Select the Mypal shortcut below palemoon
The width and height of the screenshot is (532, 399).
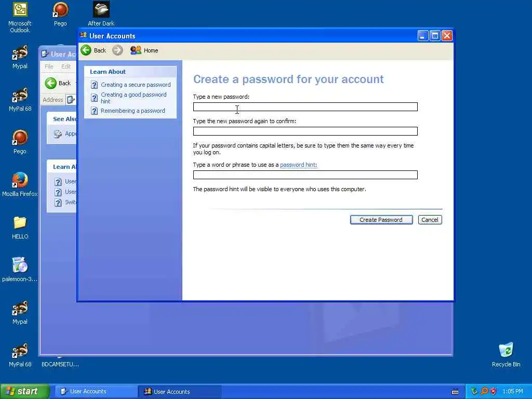coord(20,313)
